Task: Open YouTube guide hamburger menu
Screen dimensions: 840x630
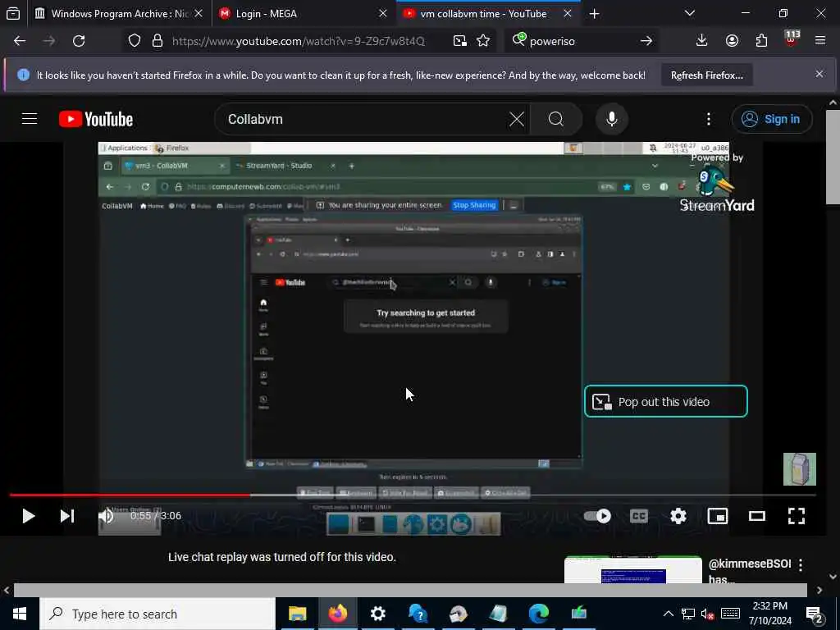Action: click(x=30, y=119)
